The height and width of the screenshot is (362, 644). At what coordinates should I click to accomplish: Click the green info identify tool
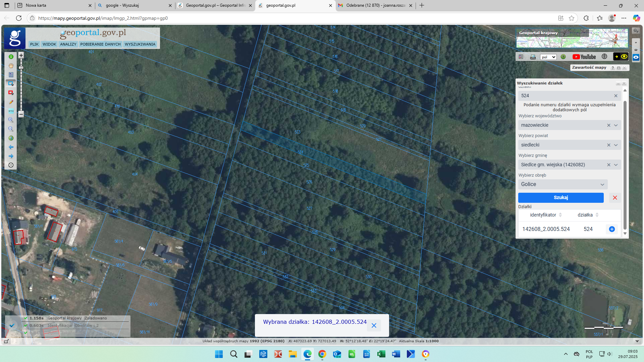(x=11, y=57)
